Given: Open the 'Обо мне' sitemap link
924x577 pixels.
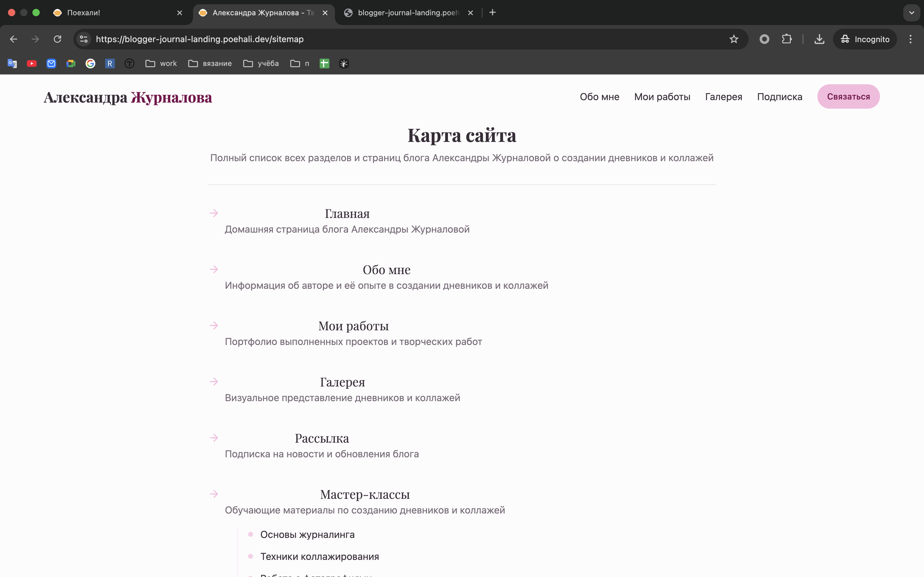Looking at the screenshot, I should point(387,269).
